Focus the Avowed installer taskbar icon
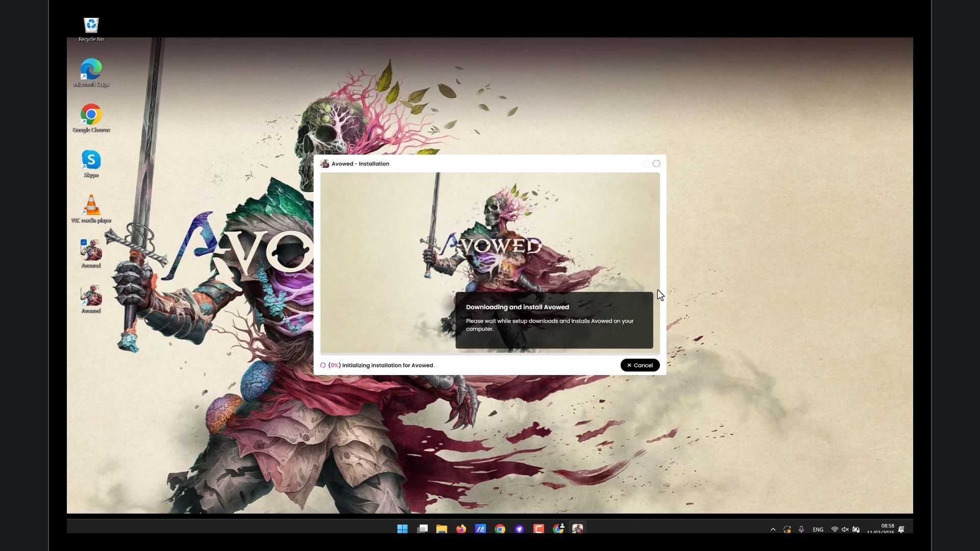Image resolution: width=980 pixels, height=551 pixels. (x=578, y=529)
